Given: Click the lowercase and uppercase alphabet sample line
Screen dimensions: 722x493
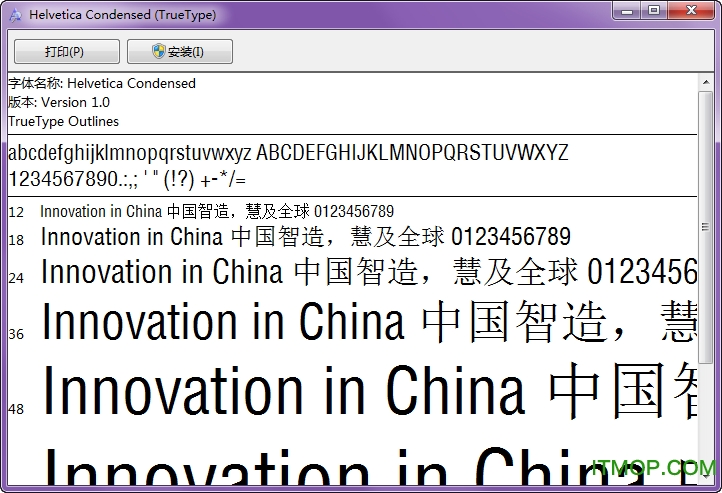Looking at the screenshot, I should [288, 153].
